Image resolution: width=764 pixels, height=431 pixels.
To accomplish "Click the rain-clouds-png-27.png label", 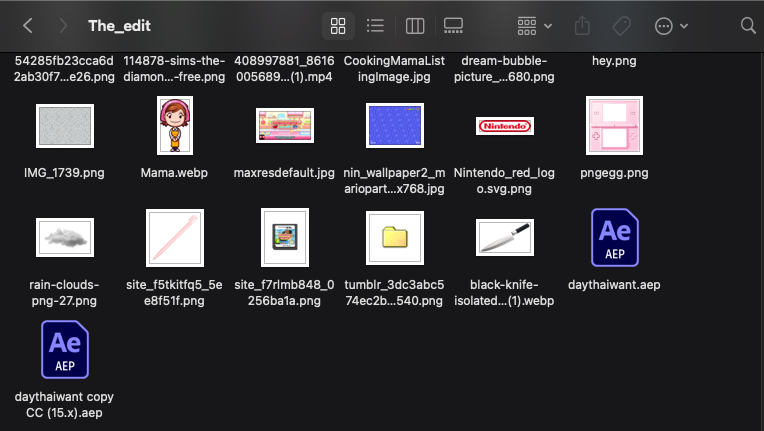I will [x=64, y=293].
